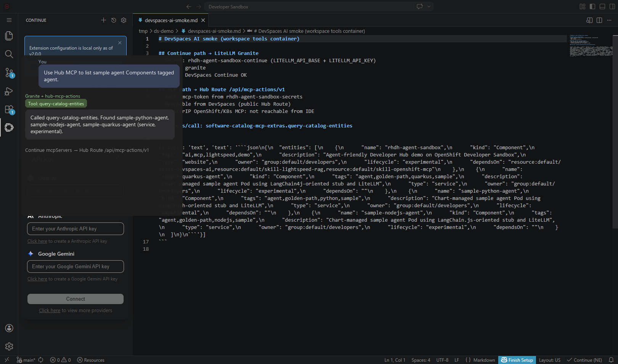618x364 pixels.
Task: Open the hamburger application menu
Action: 9,20
